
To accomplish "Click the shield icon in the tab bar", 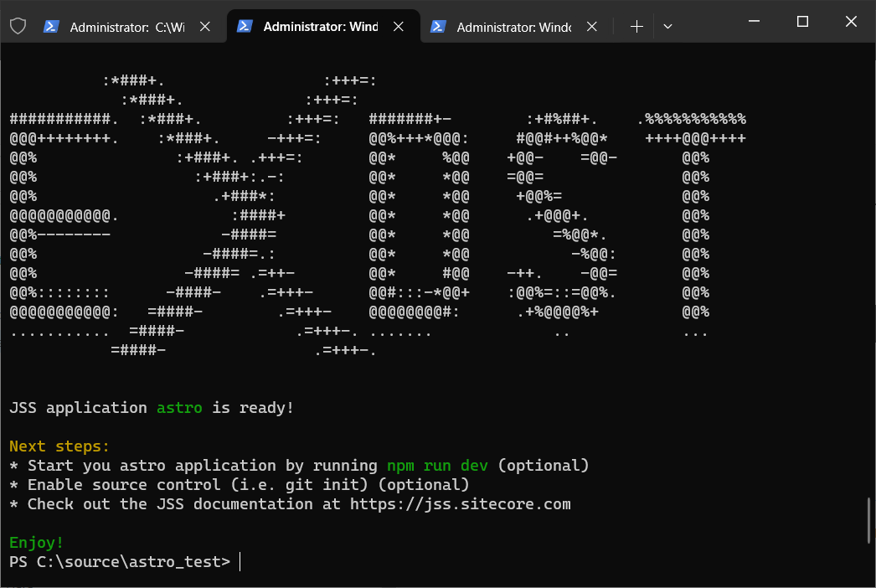I will pos(18,26).
